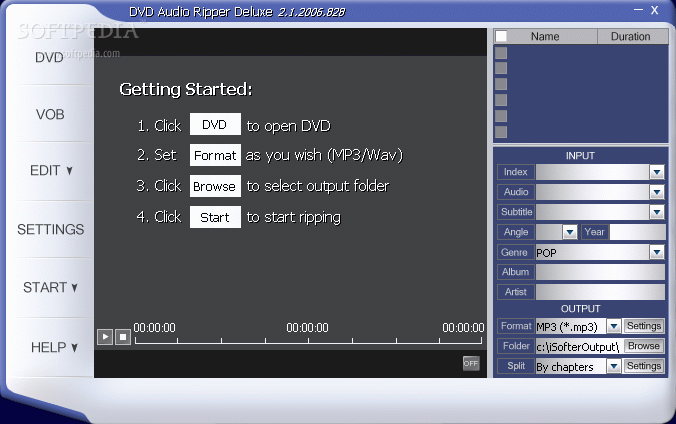Click the Start box in Getting Started
The height and width of the screenshot is (424, 676).
[x=215, y=217]
